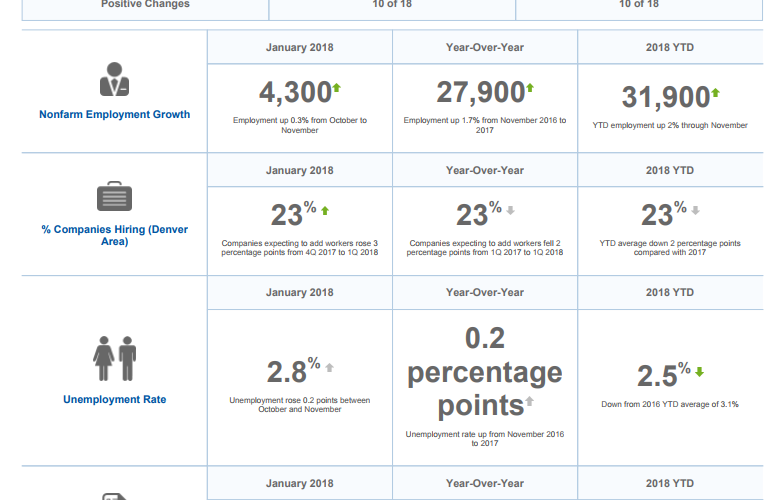Click the two-people icon for Unemployment Rate
777x500 pixels.
pos(114,356)
